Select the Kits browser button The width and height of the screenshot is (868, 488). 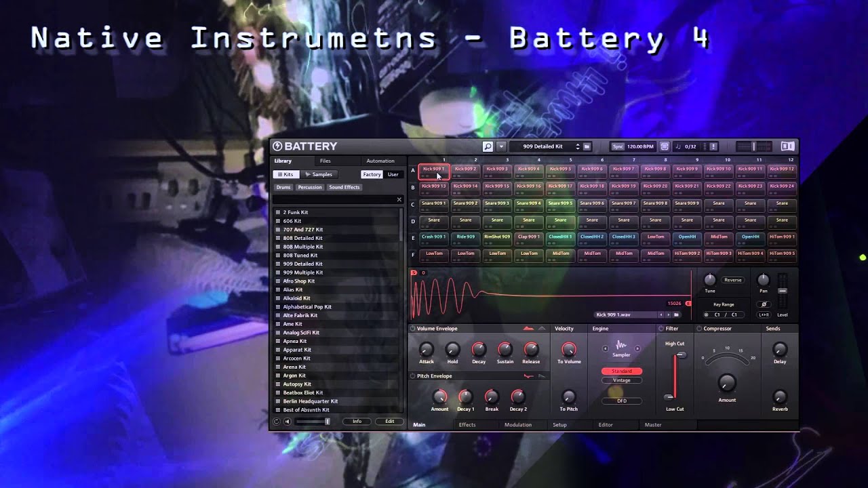coord(285,174)
